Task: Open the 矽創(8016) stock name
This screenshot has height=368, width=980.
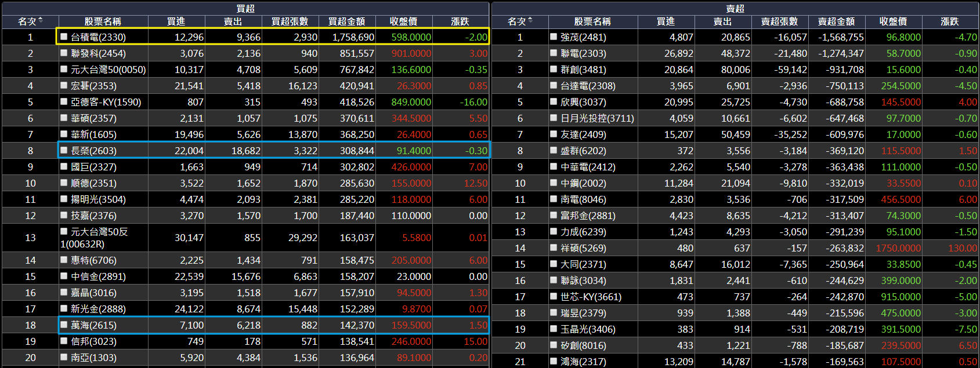Action: pos(583,345)
